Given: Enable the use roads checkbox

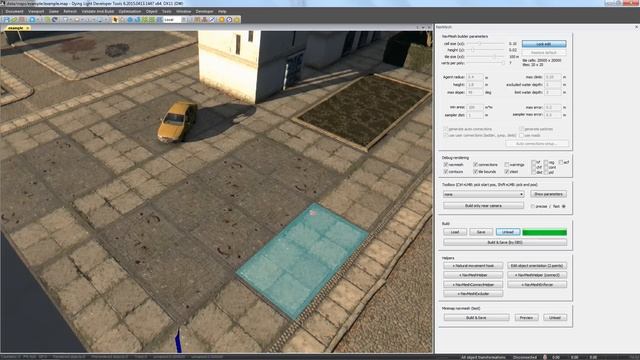Looking at the screenshot, I should [x=521, y=135].
